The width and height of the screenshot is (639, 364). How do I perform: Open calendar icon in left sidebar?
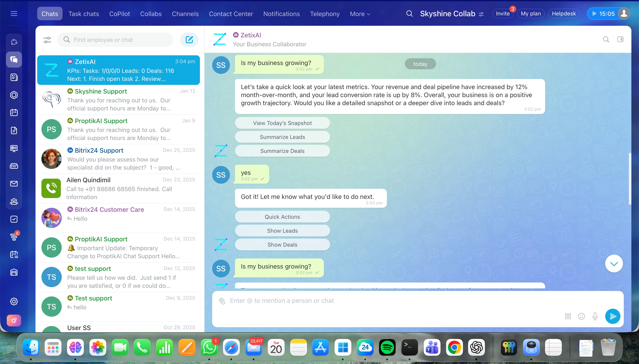(x=14, y=113)
